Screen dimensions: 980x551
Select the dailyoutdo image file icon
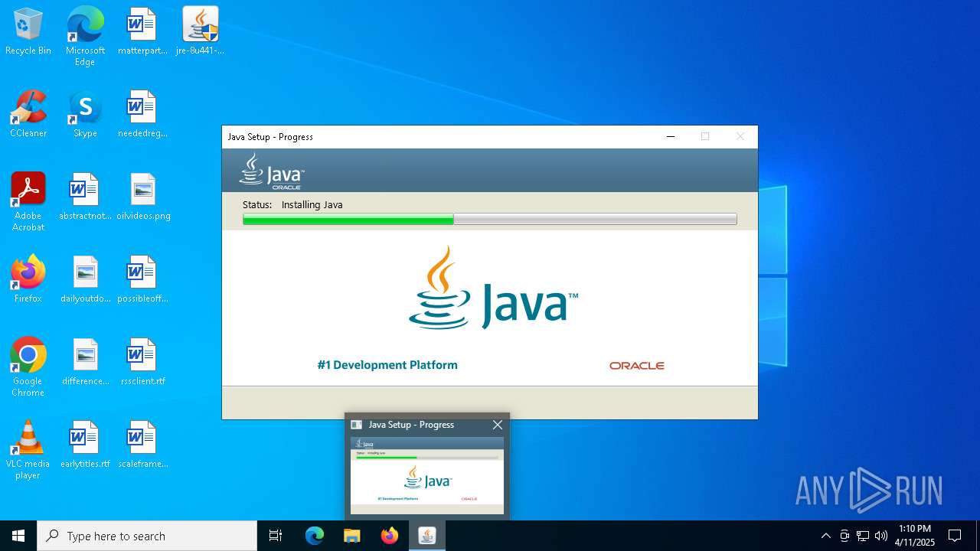pyautogui.click(x=85, y=279)
